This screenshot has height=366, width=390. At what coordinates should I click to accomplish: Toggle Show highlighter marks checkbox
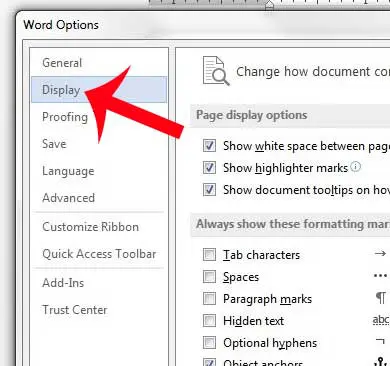(209, 168)
